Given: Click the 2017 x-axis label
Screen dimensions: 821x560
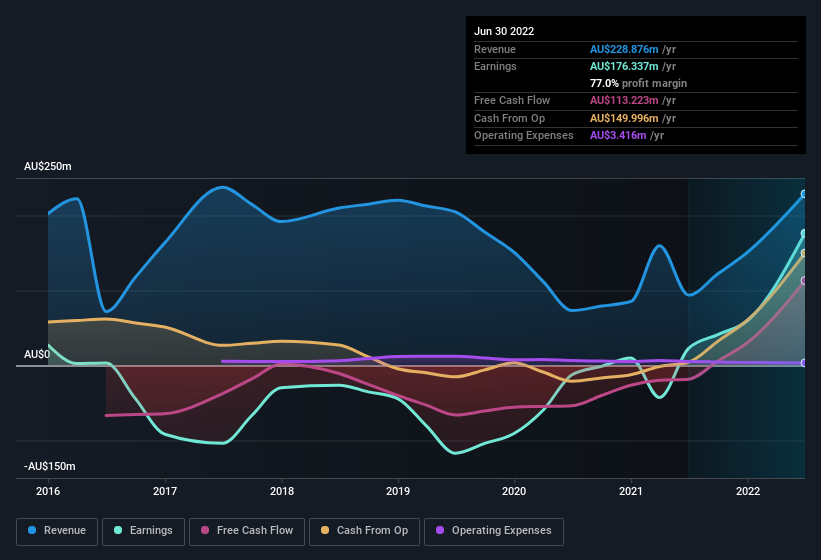Looking at the screenshot, I should click(x=165, y=491).
